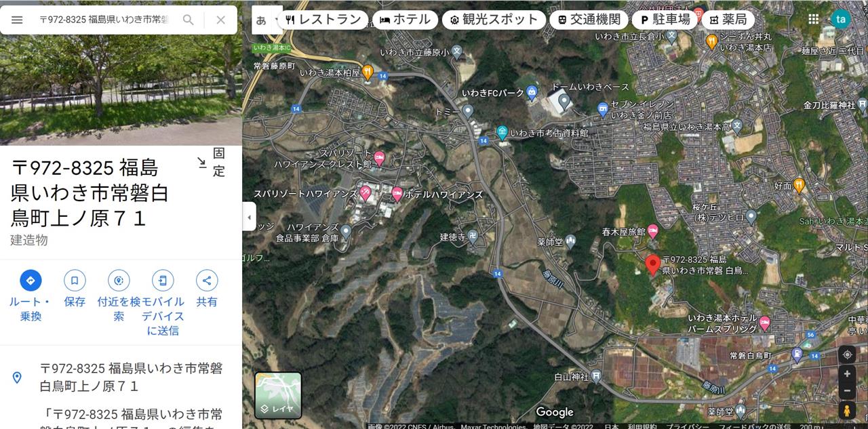This screenshot has height=429, width=868.
Task: Select the トミー place marker
Action: coord(468,110)
